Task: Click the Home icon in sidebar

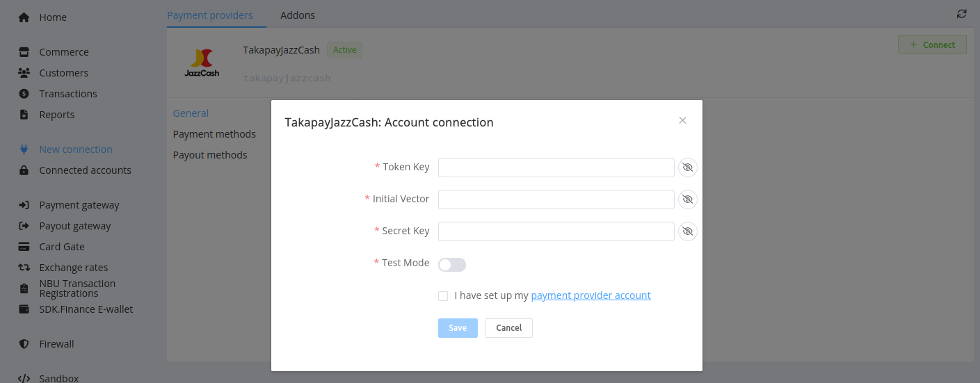Action: click(x=24, y=17)
